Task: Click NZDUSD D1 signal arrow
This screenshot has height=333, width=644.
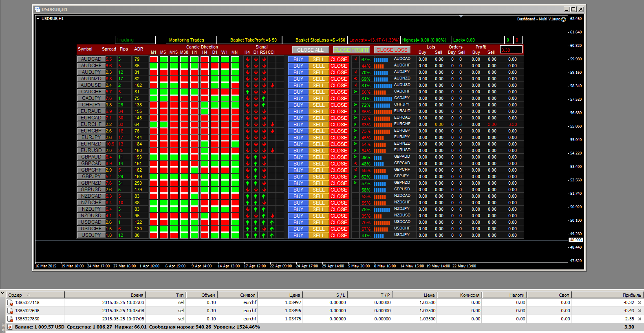Action: pos(256,216)
